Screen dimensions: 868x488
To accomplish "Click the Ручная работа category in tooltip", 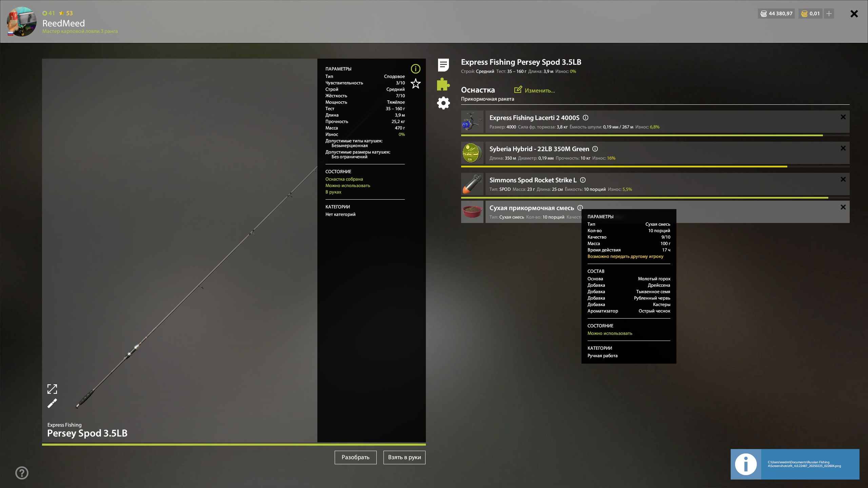I will point(602,356).
